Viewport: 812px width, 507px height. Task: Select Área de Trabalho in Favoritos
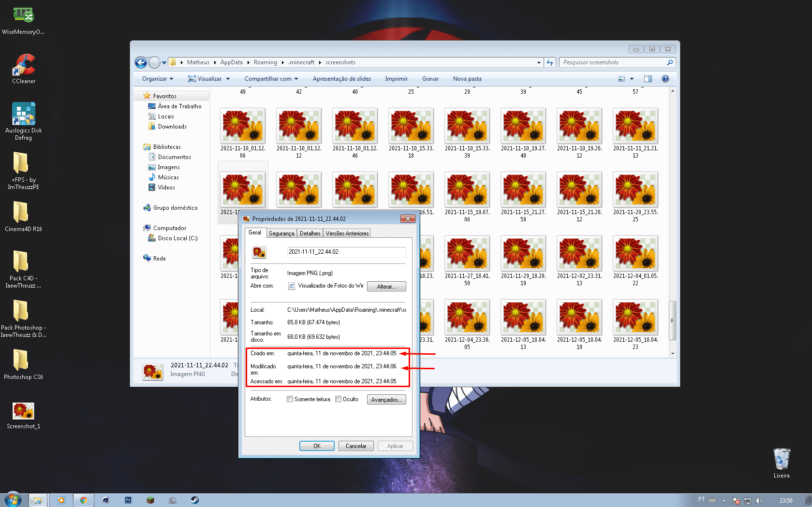[x=175, y=106]
